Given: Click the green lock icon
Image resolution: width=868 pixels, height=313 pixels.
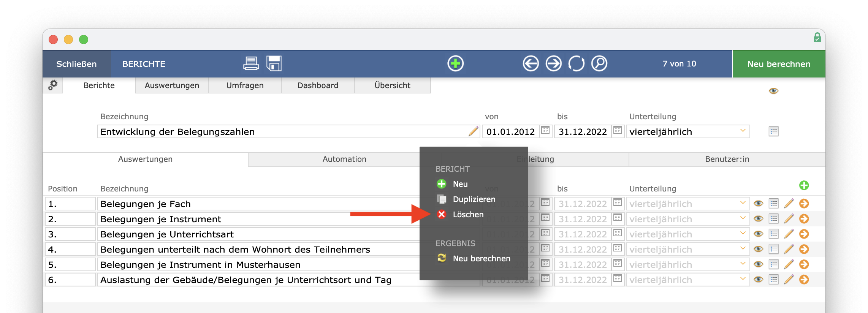Looking at the screenshot, I should [x=817, y=37].
